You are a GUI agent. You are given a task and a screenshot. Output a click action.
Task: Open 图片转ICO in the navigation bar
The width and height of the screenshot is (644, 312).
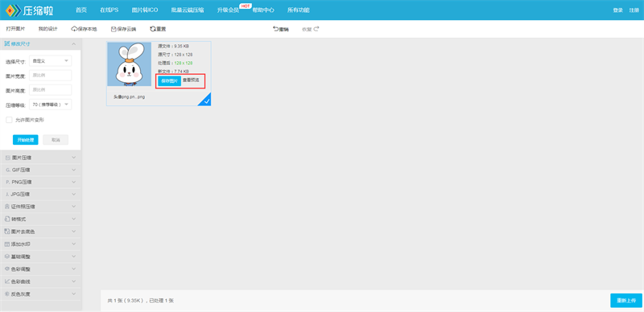[x=145, y=10]
